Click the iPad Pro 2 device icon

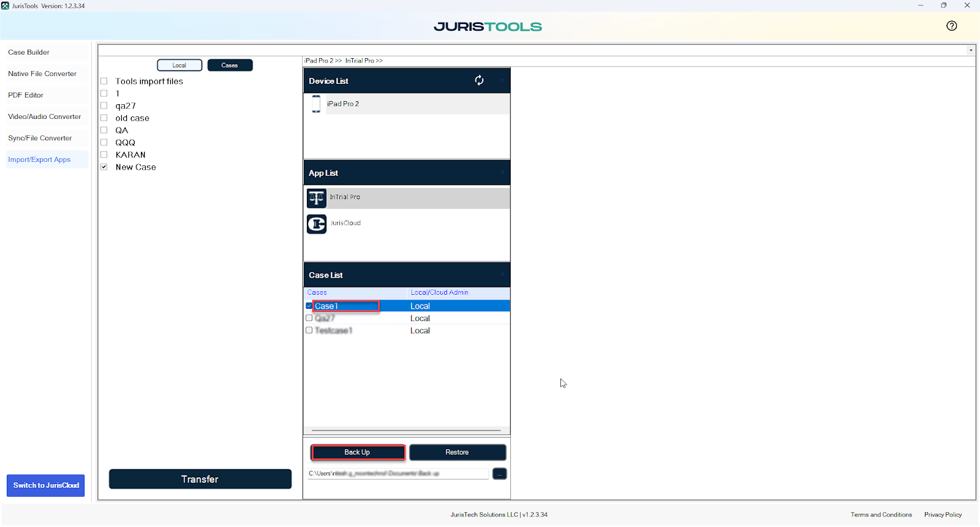point(316,104)
